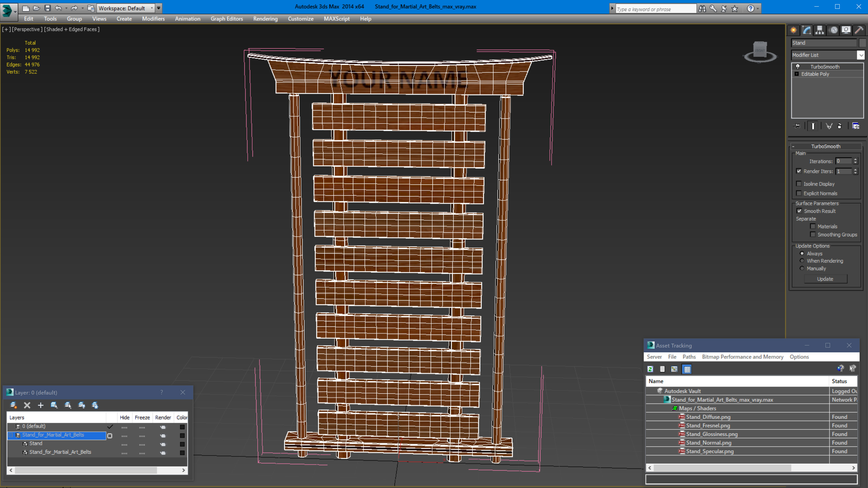Viewport: 868px width, 488px height.
Task: Click Refresh icon in Asset Tracking
Action: pos(650,369)
